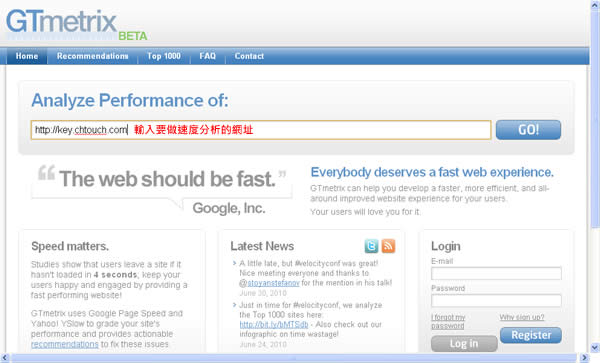This screenshot has height=363, width=600.
Task: Click the Login heading
Action: (446, 246)
